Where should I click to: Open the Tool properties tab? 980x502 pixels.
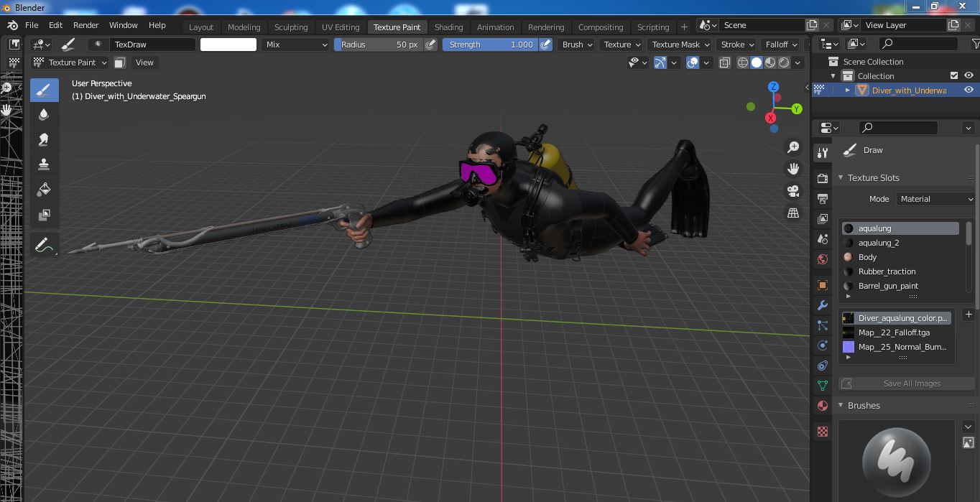823,153
